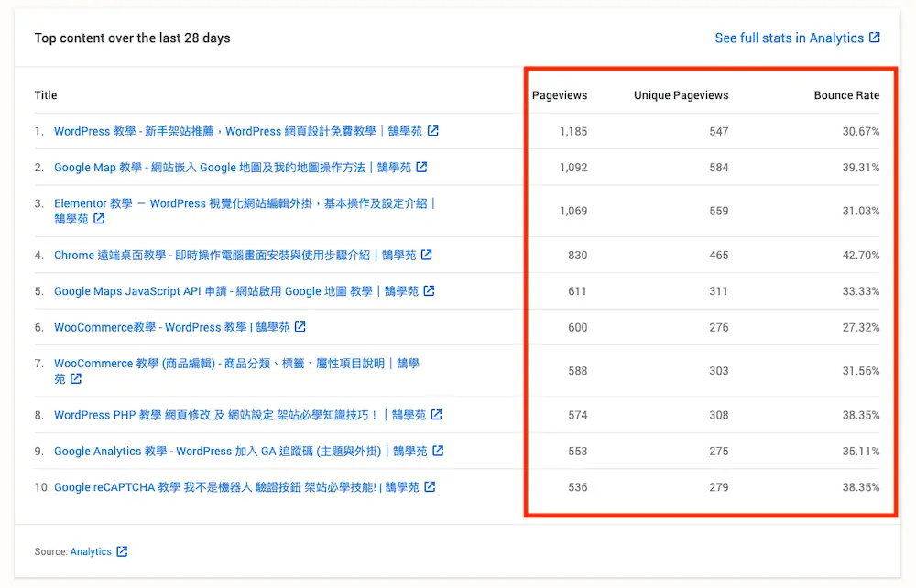Click external-link icon beside See full stats in Analytics
The width and height of the screenshot is (916, 588).
pos(875,38)
